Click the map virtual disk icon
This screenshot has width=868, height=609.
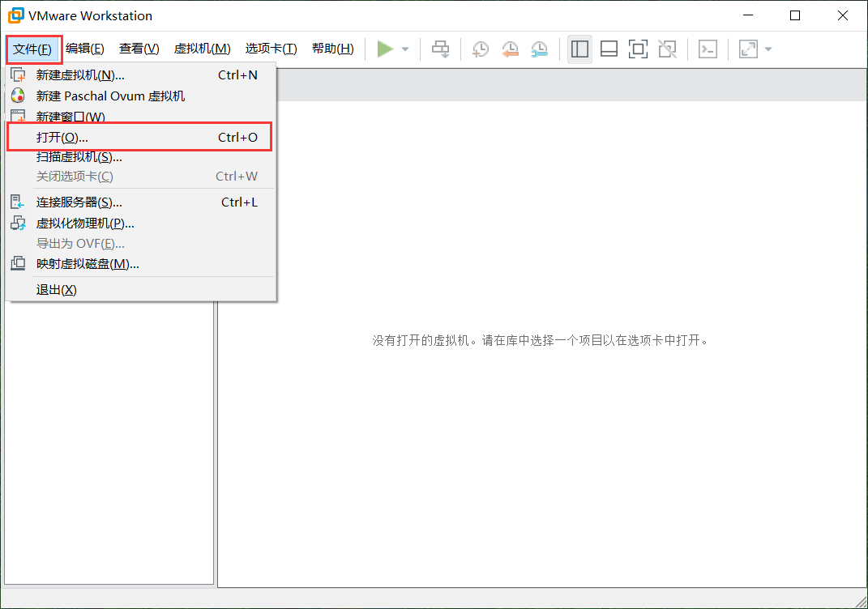point(19,264)
